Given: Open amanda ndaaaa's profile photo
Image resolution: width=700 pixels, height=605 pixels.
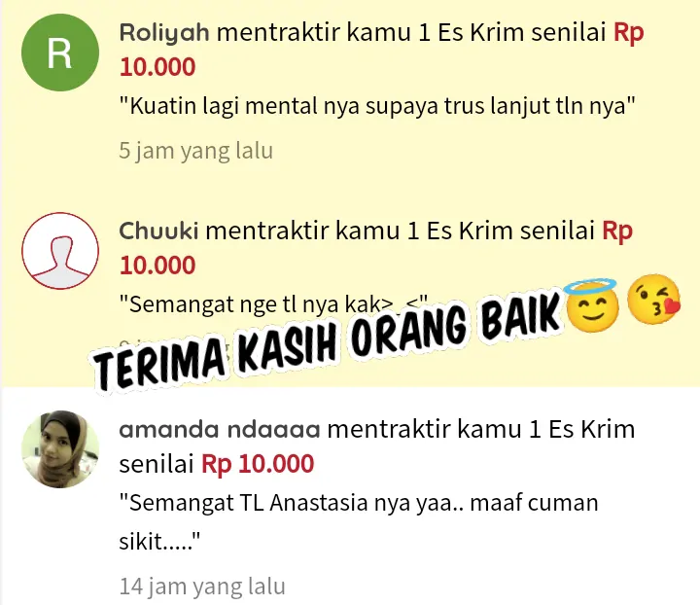Looking at the screenshot, I should click(x=60, y=449).
